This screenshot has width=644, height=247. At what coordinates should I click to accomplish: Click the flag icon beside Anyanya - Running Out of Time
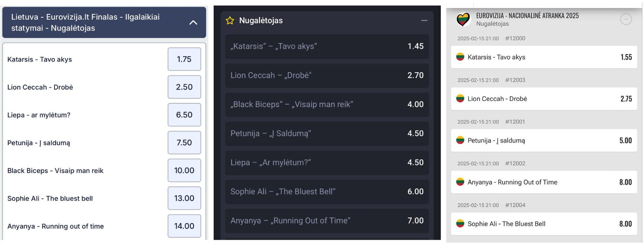[460, 182]
